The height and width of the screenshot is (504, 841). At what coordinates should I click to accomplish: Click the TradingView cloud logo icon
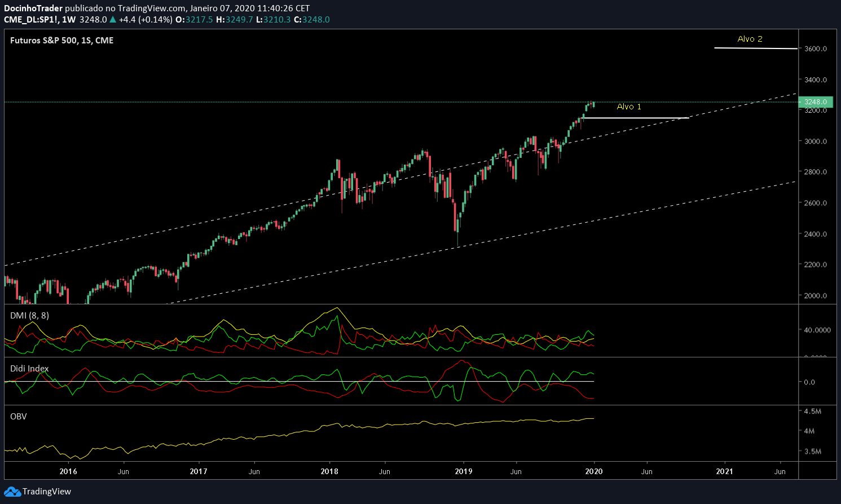coord(12,492)
